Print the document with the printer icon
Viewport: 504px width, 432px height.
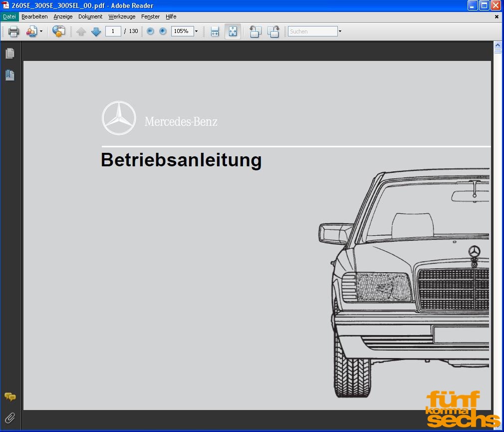13,31
